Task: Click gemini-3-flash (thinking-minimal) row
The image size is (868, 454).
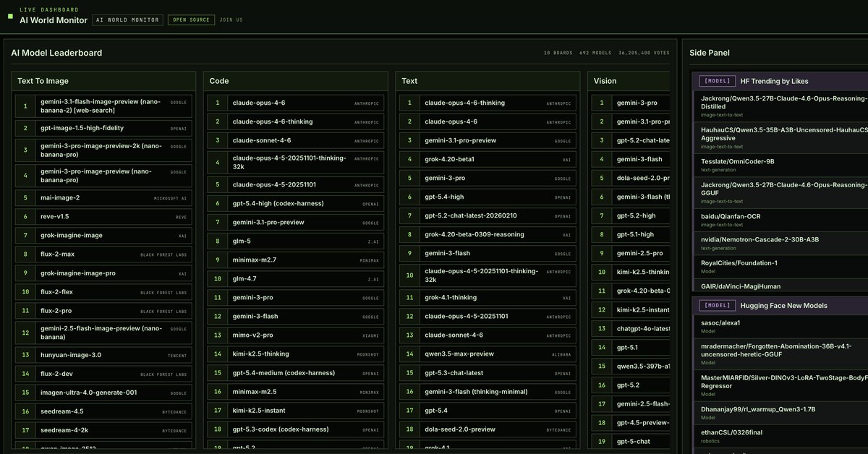Action: pyautogui.click(x=488, y=392)
